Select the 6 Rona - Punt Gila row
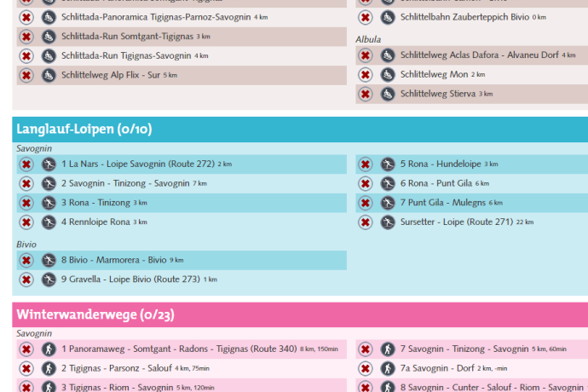588x392 pixels. (x=444, y=183)
